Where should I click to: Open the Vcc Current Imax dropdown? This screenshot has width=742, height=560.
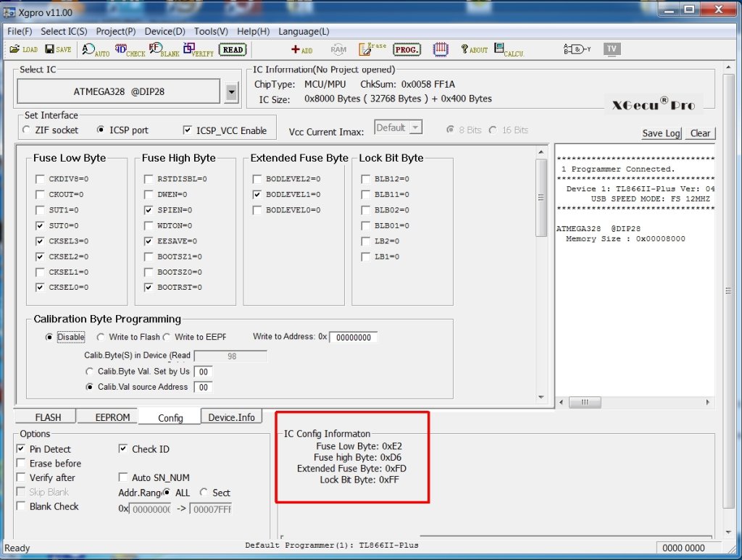pos(415,128)
